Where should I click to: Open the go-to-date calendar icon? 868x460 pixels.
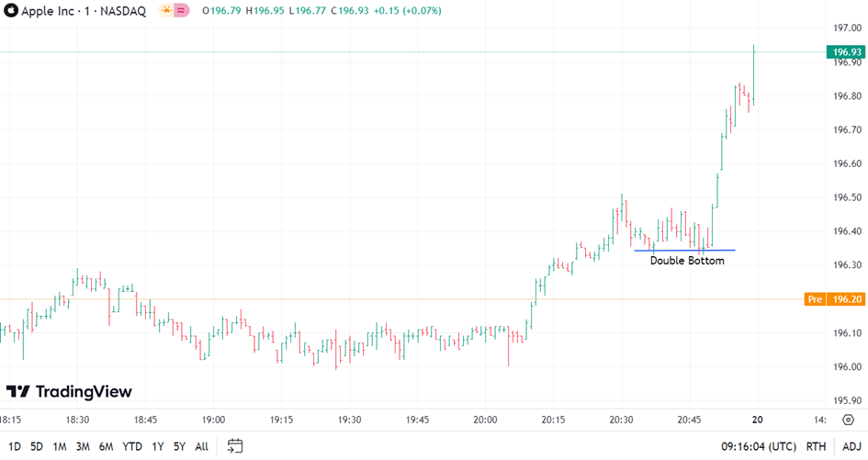[x=235, y=446]
